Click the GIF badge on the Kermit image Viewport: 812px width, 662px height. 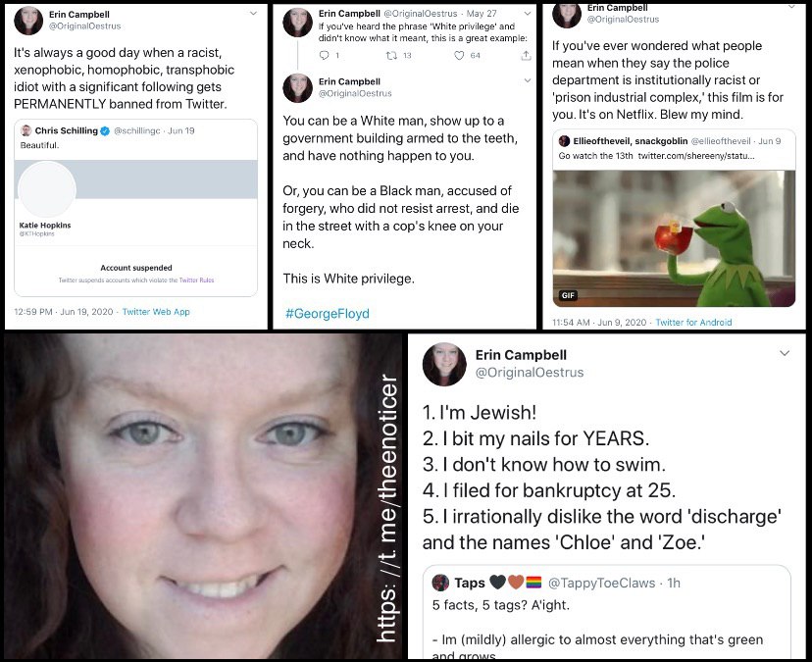pos(568,295)
